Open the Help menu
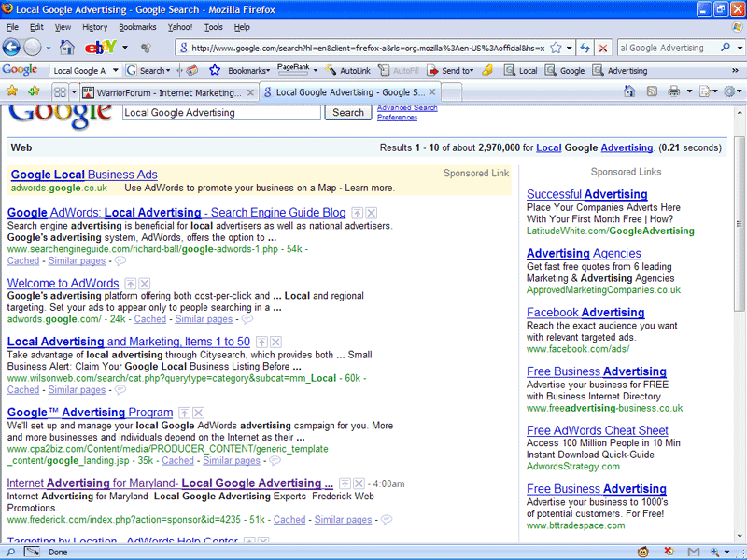 pyautogui.click(x=242, y=27)
